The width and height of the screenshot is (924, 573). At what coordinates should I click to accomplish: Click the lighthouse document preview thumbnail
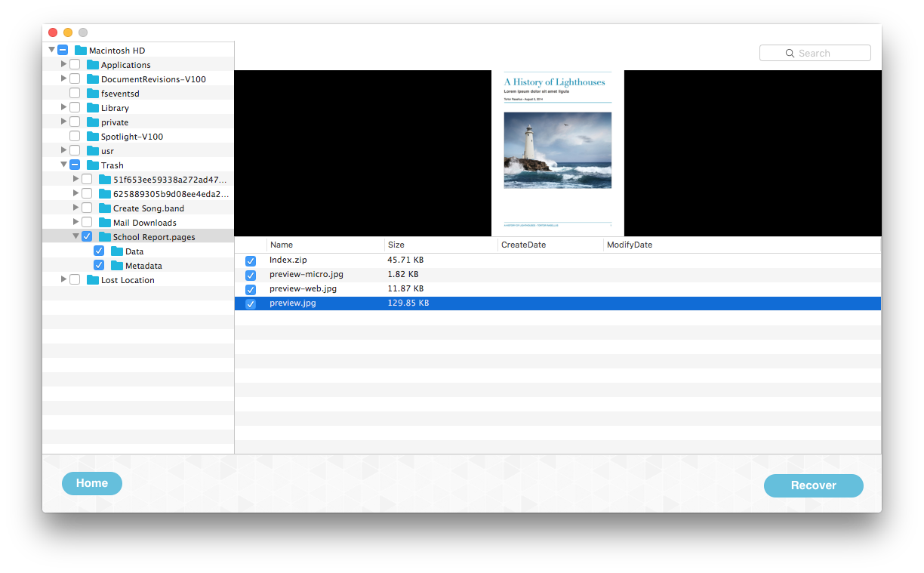click(x=558, y=153)
